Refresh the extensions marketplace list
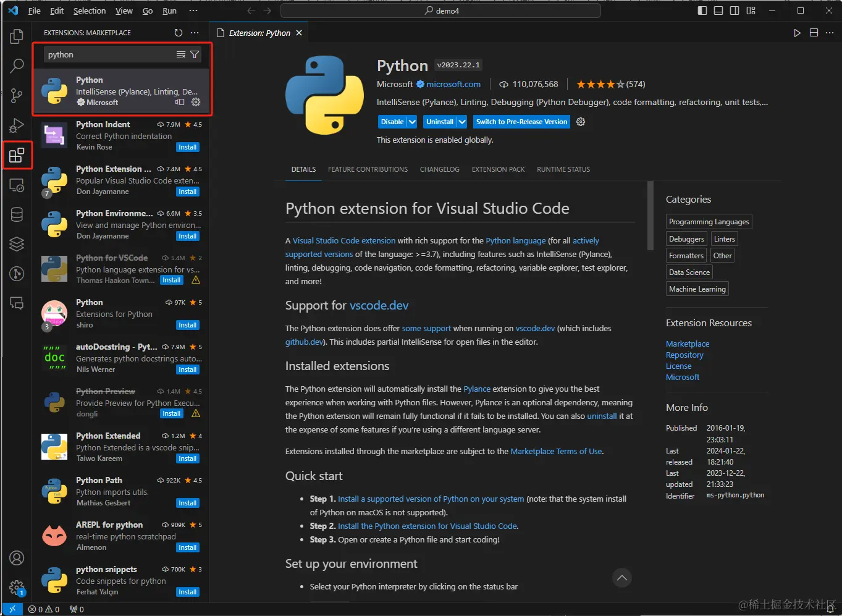Image resolution: width=842 pixels, height=616 pixels. pos(179,33)
